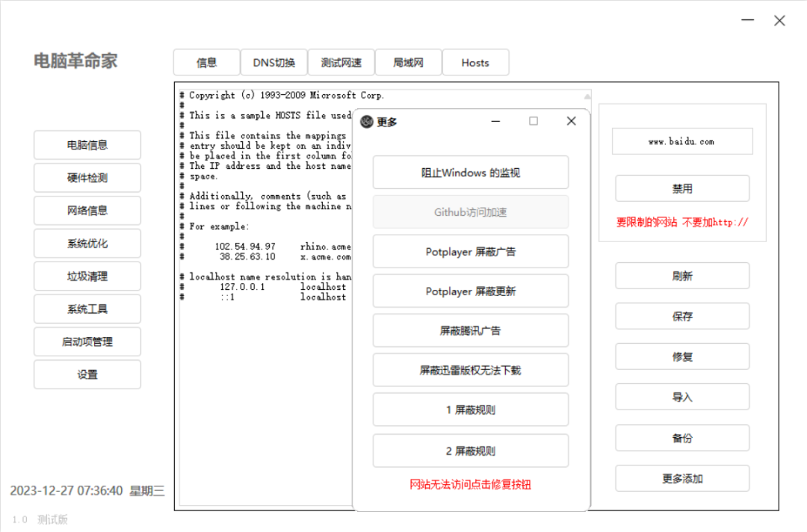Image resolution: width=807 pixels, height=532 pixels.
Task: Click the 导入 button
Action: click(682, 398)
